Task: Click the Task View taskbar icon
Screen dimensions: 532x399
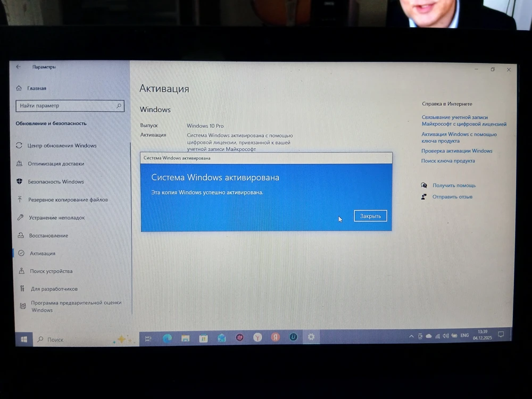Action: pos(149,338)
